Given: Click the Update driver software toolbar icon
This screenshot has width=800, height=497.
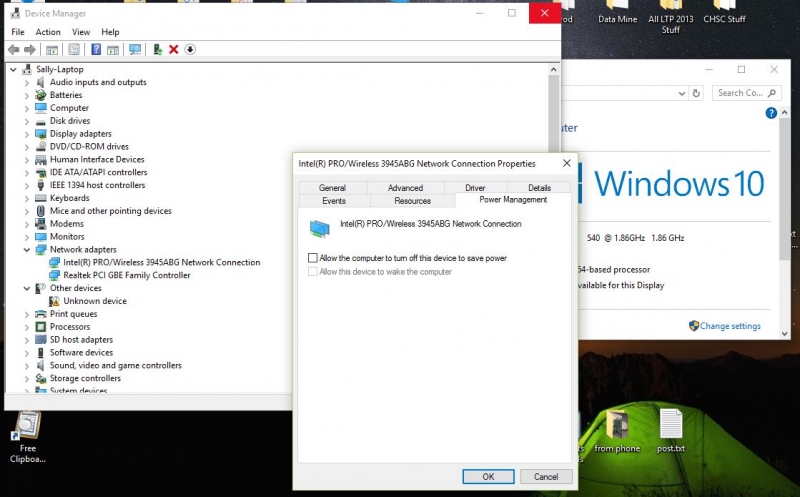Looking at the screenshot, I should (x=158, y=49).
